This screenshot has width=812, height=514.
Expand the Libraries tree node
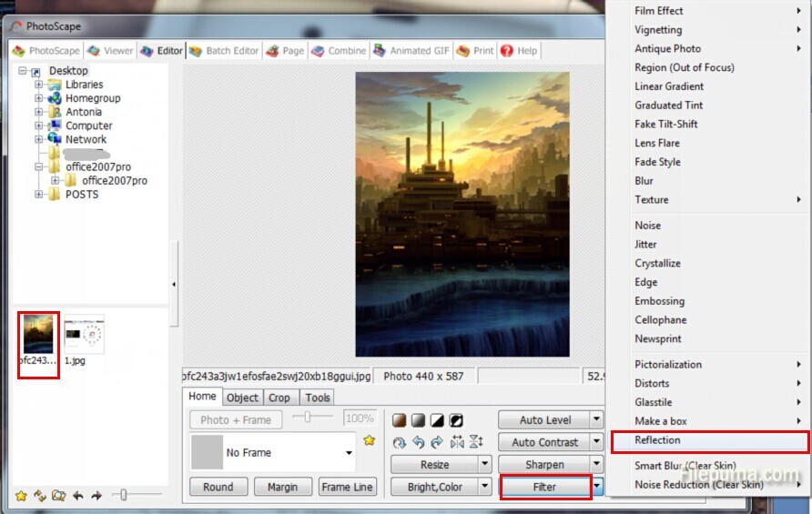39,85
